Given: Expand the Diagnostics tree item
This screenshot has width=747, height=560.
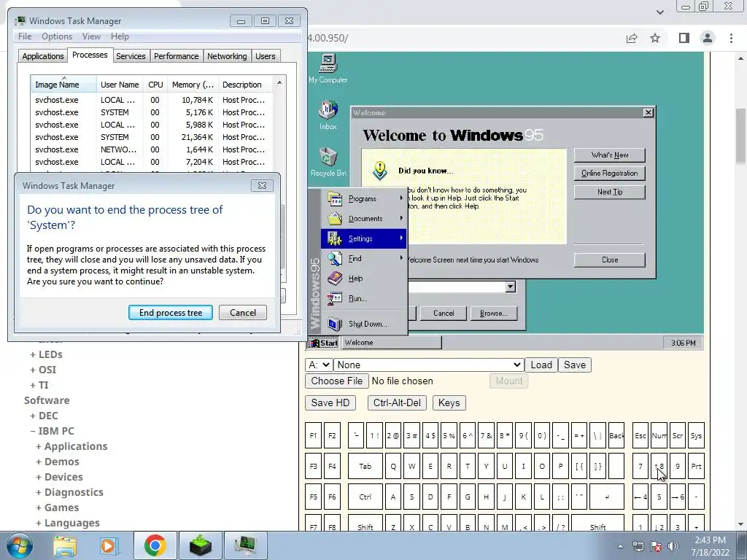Looking at the screenshot, I should click(x=69, y=492).
